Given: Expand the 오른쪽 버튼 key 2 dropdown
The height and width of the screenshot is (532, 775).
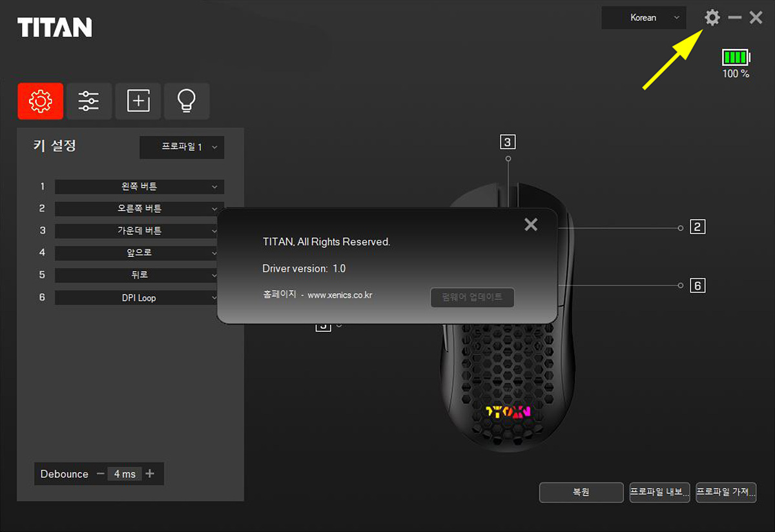Looking at the screenshot, I should pyautogui.click(x=139, y=209).
